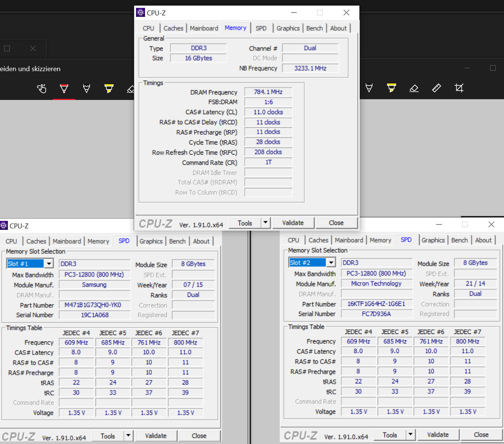Open Mainboard tab in Slot #1 window
The width and height of the screenshot is (504, 444).
pos(67,241)
